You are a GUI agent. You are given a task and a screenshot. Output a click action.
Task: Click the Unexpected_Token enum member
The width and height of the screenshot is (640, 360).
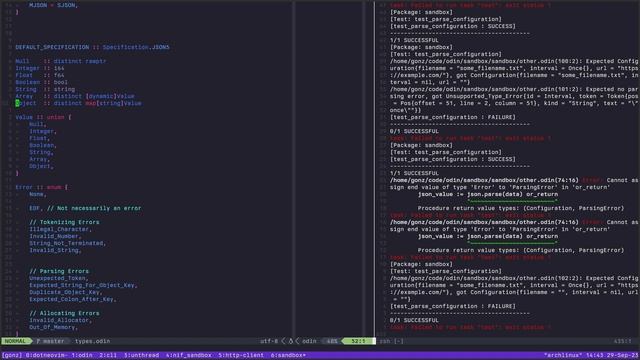[59, 278]
